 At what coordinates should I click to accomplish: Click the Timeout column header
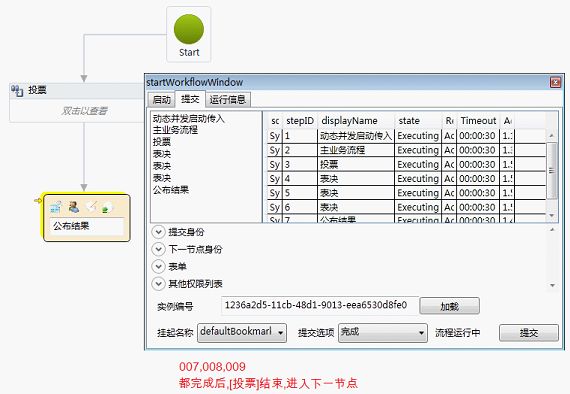click(x=478, y=121)
